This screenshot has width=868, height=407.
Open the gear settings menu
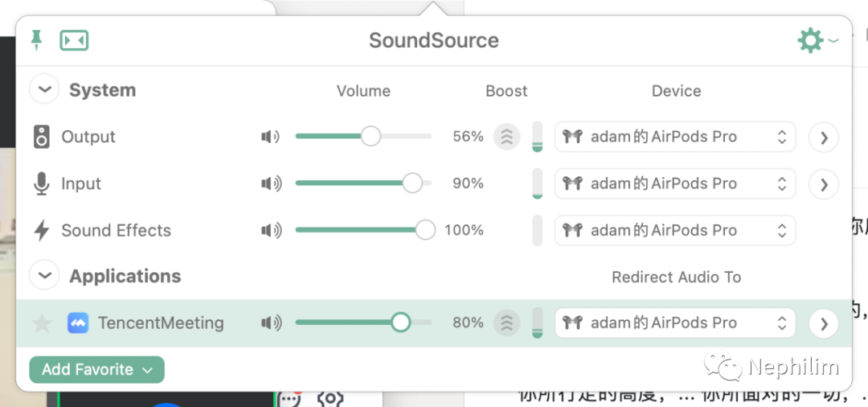pyautogui.click(x=812, y=40)
